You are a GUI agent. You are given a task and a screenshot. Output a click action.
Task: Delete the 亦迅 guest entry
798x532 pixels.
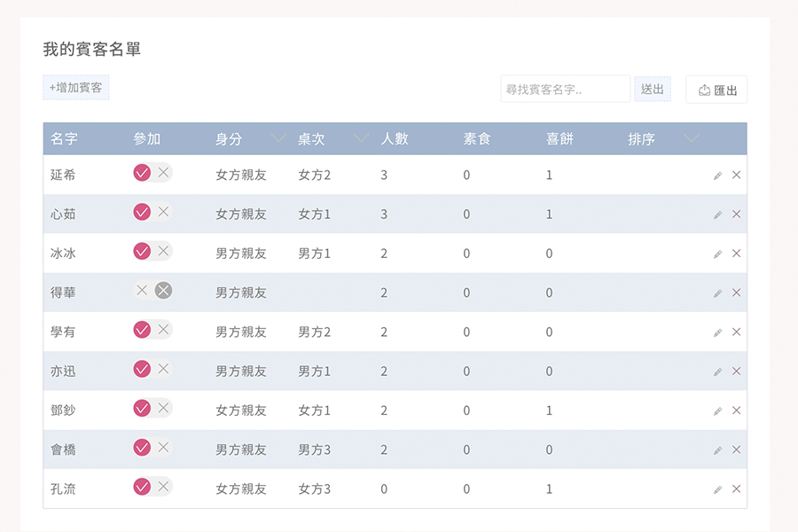736,372
